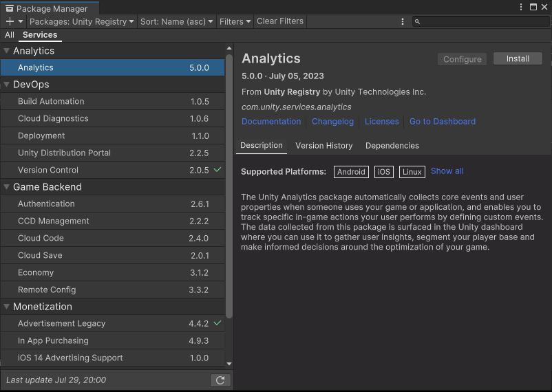Viewport: 552px width, 392px height.
Task: Click the Analytics package title heading
Action: click(x=271, y=58)
